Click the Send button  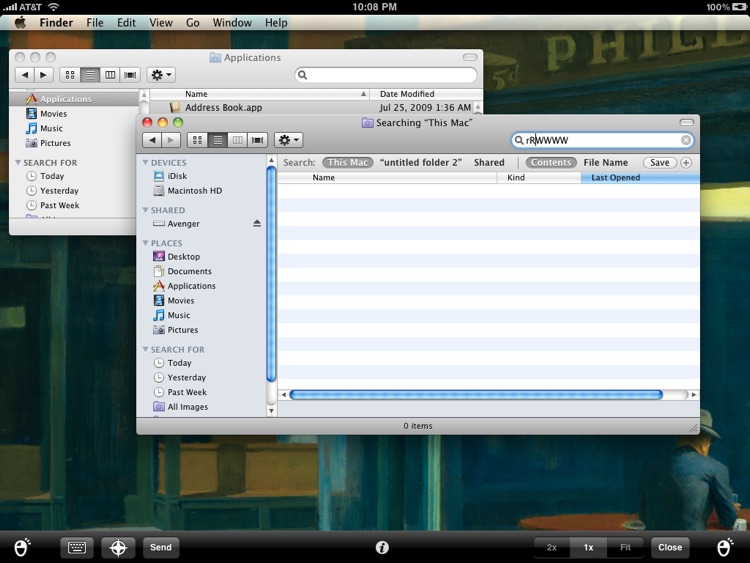[161, 547]
